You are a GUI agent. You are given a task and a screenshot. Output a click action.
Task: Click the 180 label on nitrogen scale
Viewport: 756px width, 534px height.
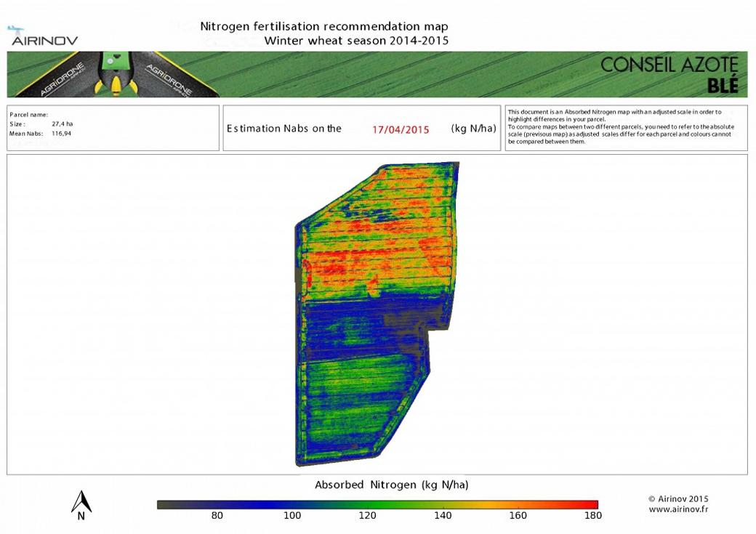click(x=592, y=516)
